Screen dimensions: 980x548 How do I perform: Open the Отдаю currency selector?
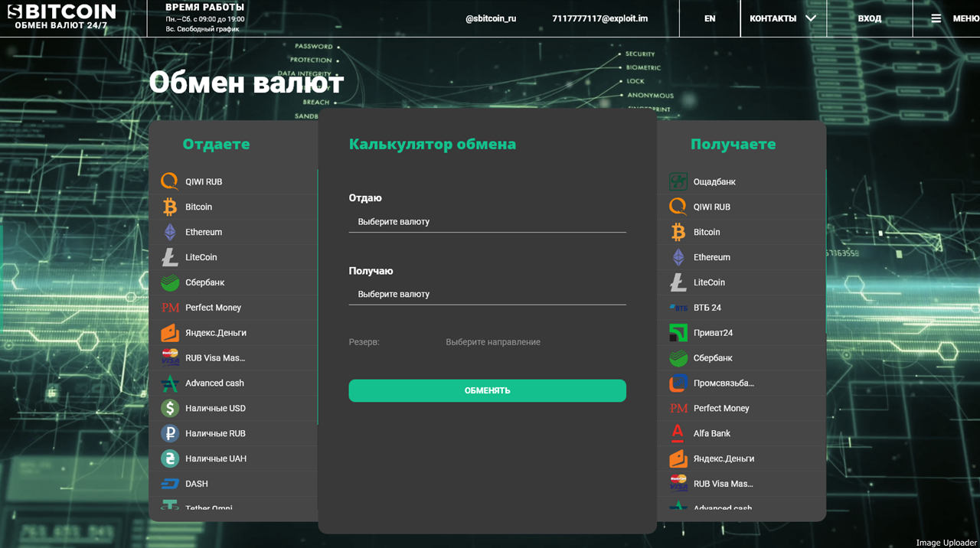[487, 222]
